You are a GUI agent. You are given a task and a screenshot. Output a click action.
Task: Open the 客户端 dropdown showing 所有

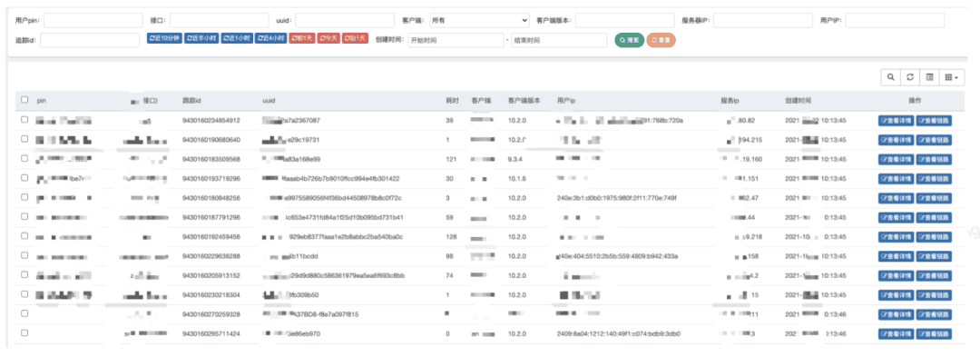[x=479, y=21]
